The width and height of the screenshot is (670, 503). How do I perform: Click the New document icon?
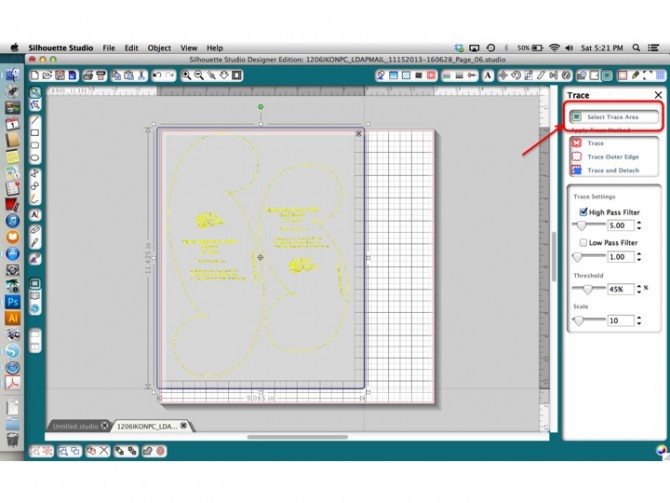pyautogui.click(x=35, y=76)
